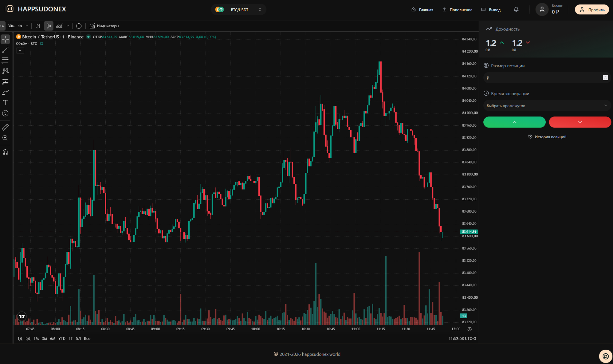Open the emoji icons tool
The height and width of the screenshot is (364, 613).
[5, 113]
